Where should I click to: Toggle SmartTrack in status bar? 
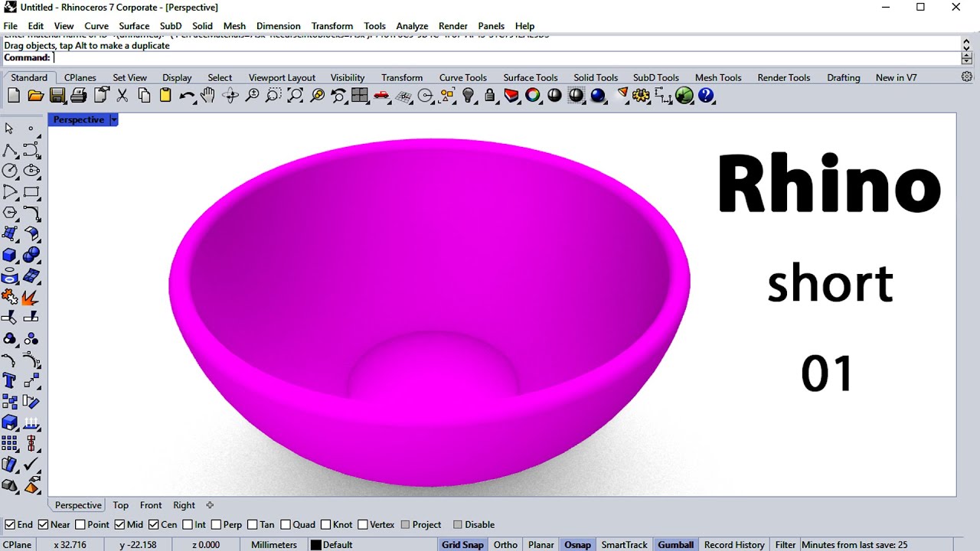624,545
